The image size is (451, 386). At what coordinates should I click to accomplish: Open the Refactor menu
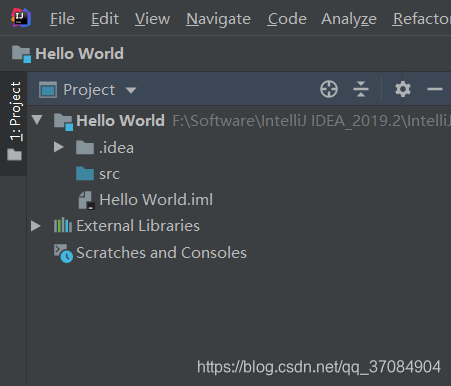coord(421,19)
